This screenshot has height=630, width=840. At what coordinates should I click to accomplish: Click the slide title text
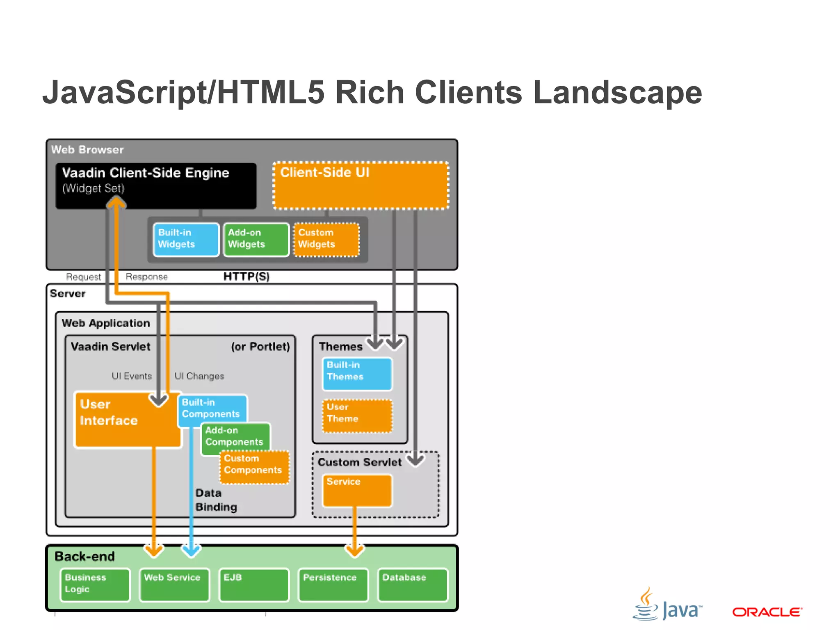(372, 93)
